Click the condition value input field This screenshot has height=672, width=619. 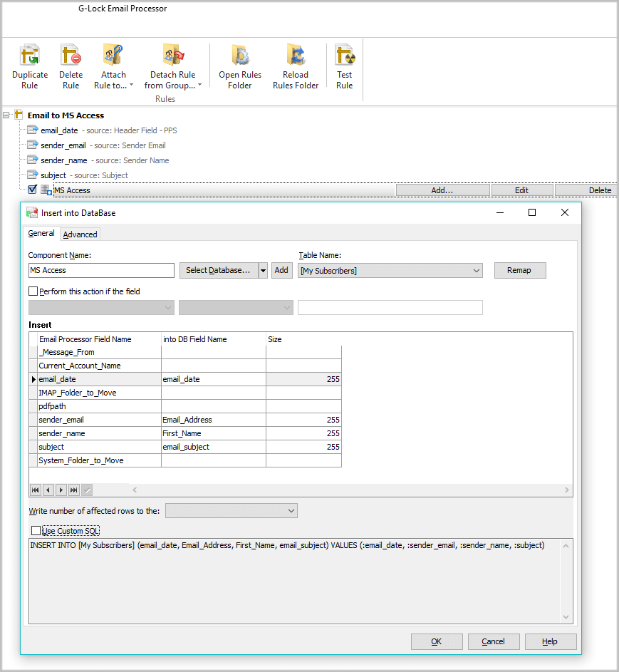coord(390,308)
